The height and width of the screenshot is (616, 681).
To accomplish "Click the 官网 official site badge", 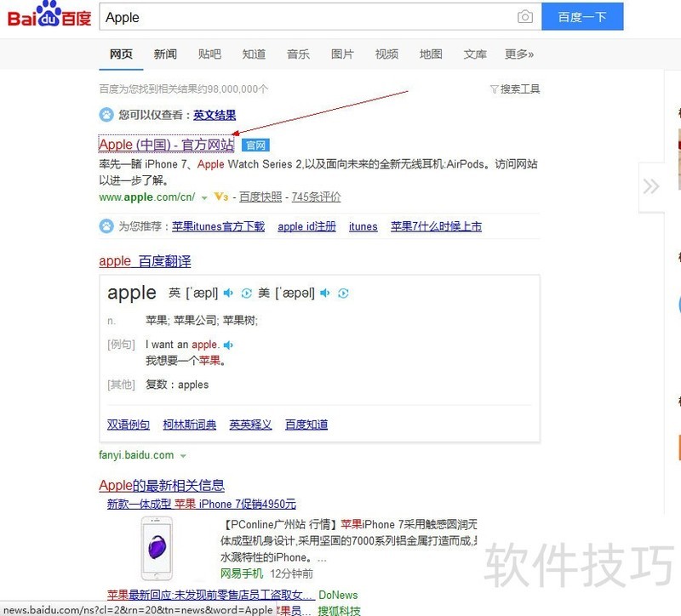I will click(255, 145).
